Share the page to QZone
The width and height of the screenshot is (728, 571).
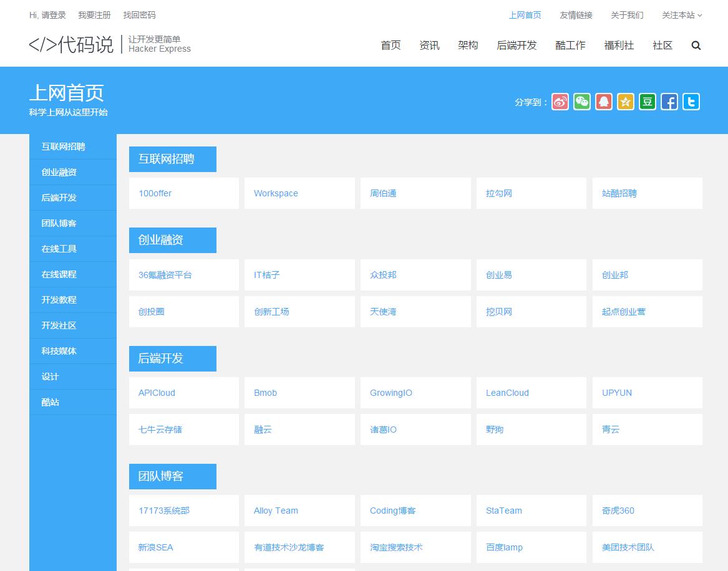point(625,102)
